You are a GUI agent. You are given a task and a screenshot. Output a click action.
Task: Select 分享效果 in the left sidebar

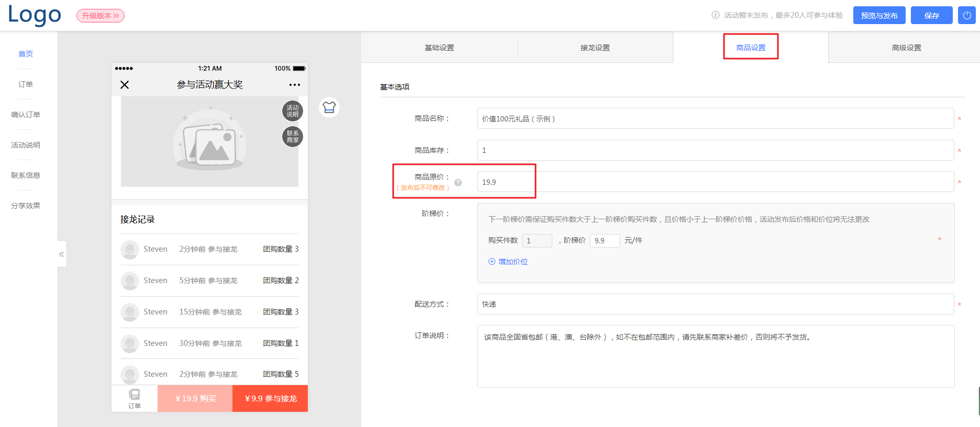click(x=26, y=206)
